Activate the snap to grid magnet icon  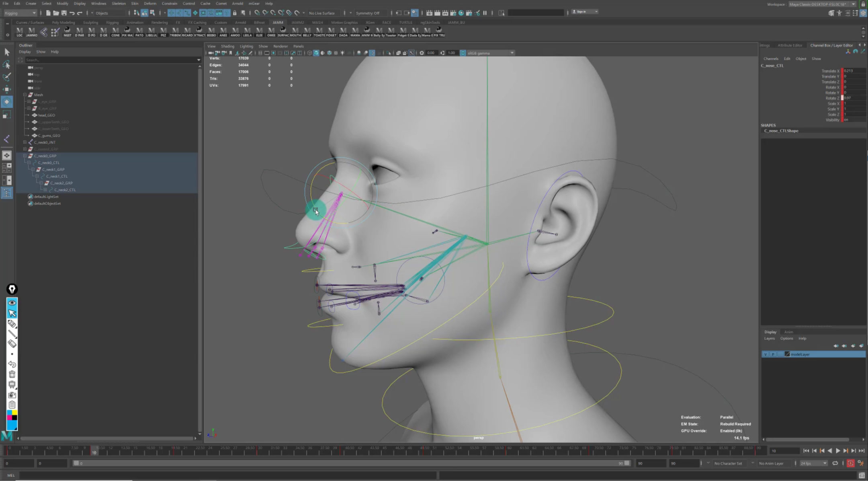point(257,13)
